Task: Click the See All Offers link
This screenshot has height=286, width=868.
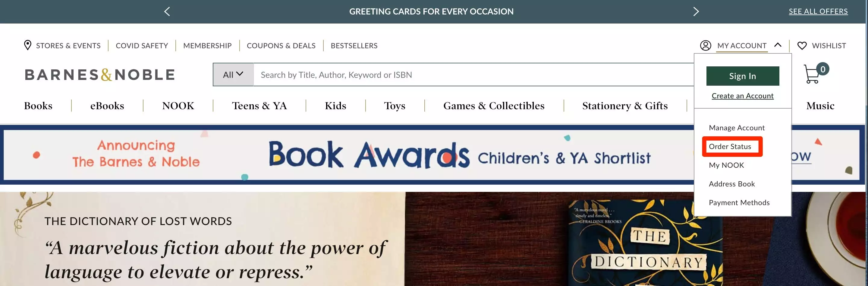Action: [818, 11]
